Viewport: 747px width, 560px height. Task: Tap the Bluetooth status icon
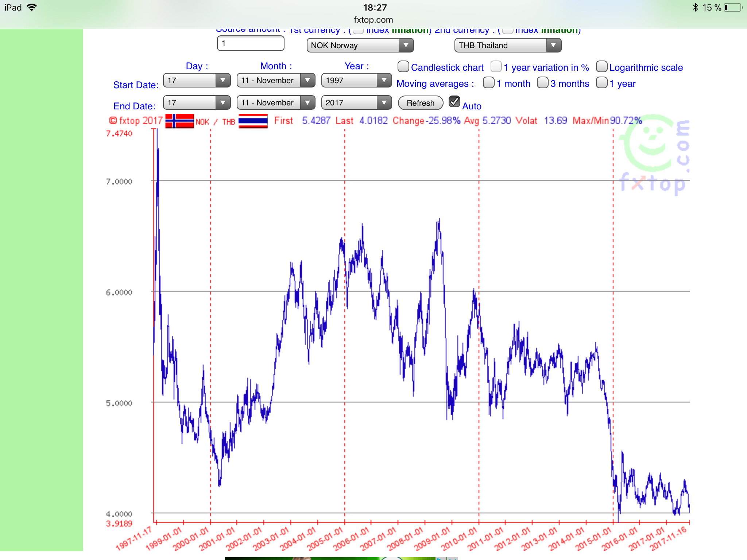[695, 7]
